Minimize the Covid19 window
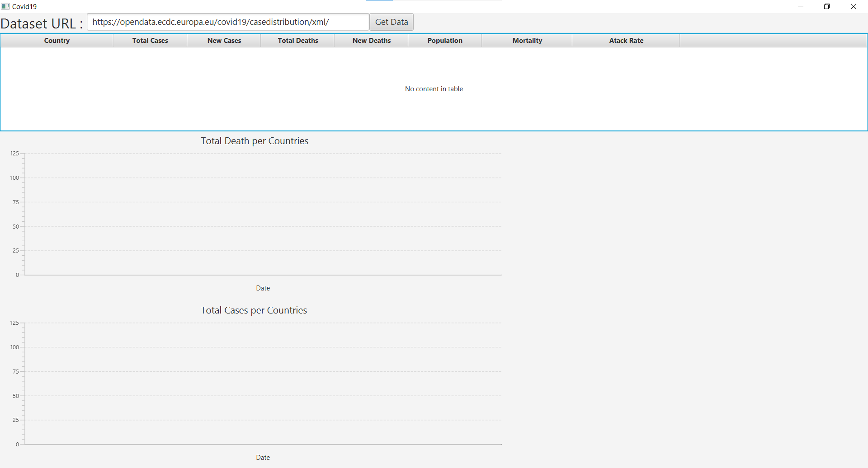The image size is (868, 468). point(801,6)
